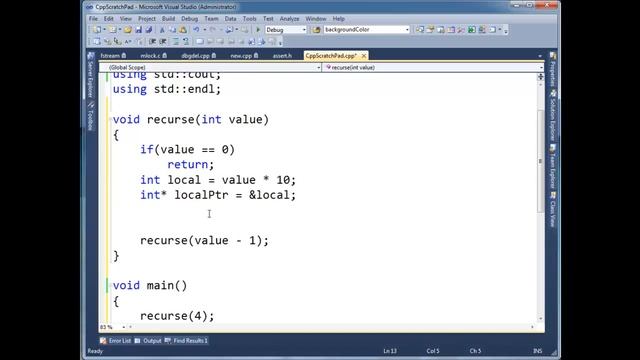Open New Project icon dropdown arrow
Screen dimensions: 640x360
104,30
